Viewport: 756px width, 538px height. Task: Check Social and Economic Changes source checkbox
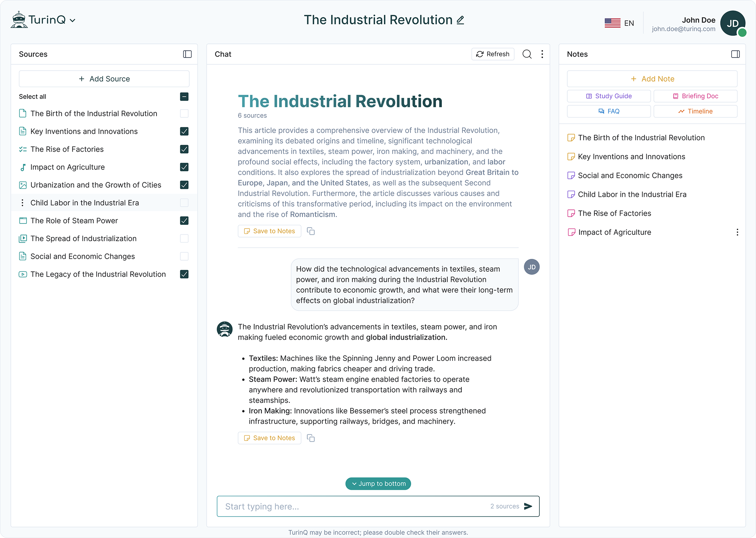[x=184, y=256]
